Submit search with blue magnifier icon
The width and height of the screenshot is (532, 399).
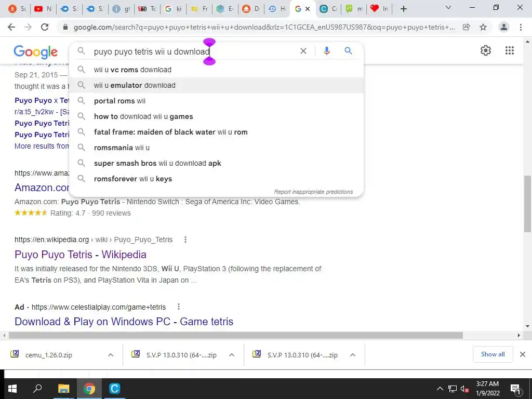[348, 51]
